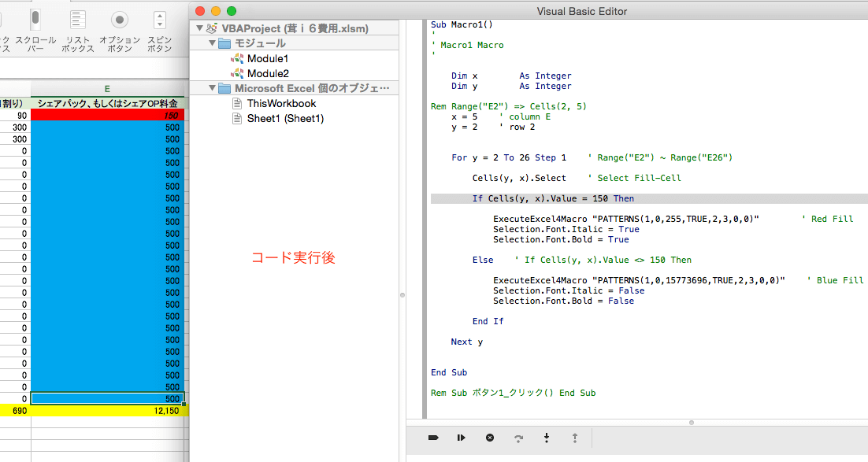Close the Visual Basic Editor window

coord(200,11)
